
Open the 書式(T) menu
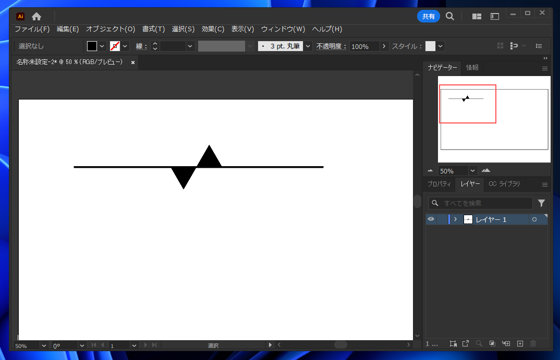point(154,29)
